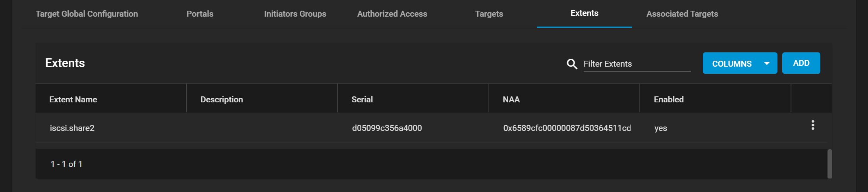
Task: Sort by Description column header
Action: (x=222, y=100)
